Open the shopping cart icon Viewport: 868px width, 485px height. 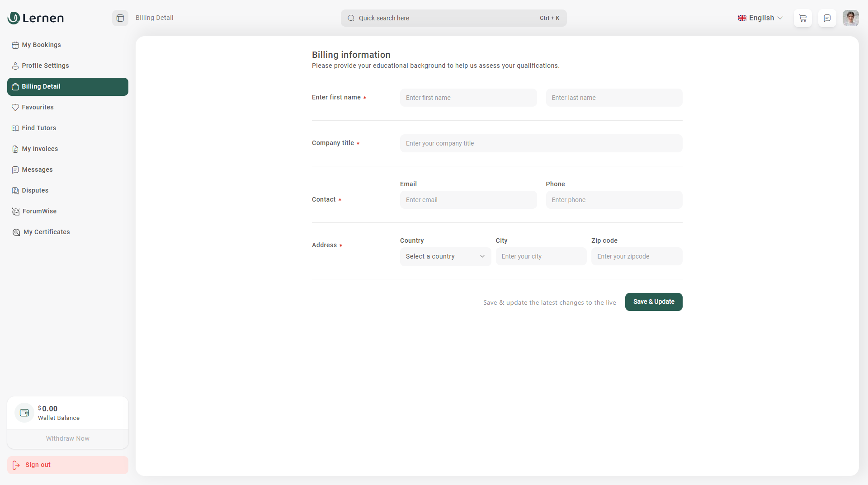[802, 18]
